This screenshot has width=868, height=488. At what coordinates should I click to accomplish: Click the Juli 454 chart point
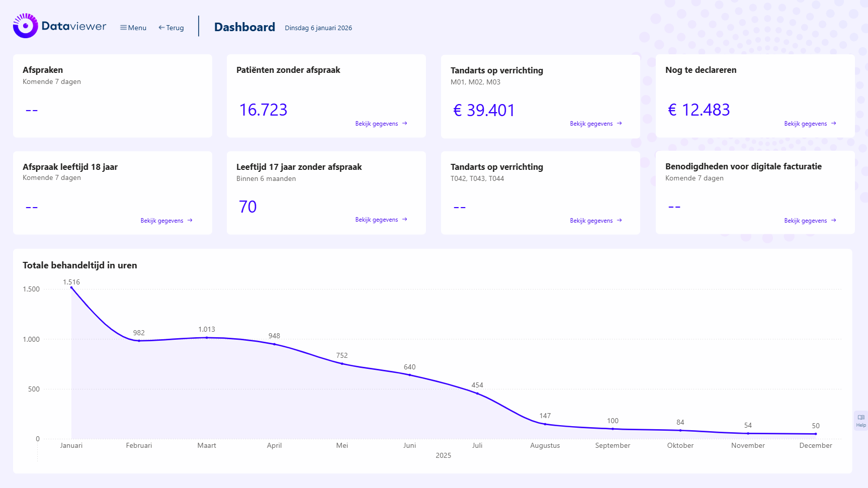tap(477, 394)
